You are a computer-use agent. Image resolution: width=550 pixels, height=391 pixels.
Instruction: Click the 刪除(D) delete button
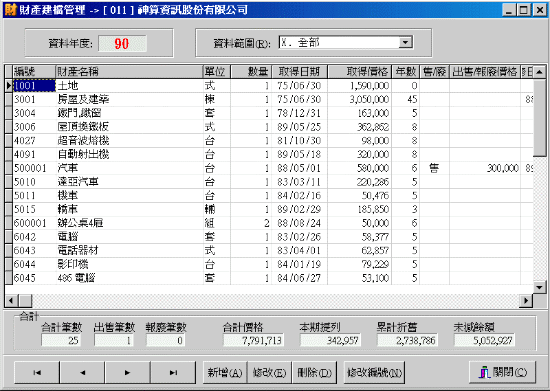314,372
